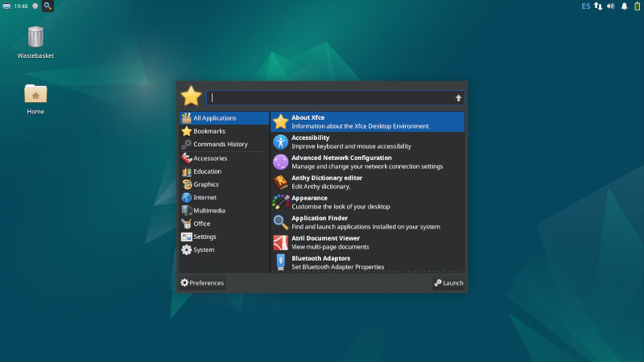Viewport: 644px width, 362px height.
Task: Click the battery indicator tray icon
Action: coord(637,6)
